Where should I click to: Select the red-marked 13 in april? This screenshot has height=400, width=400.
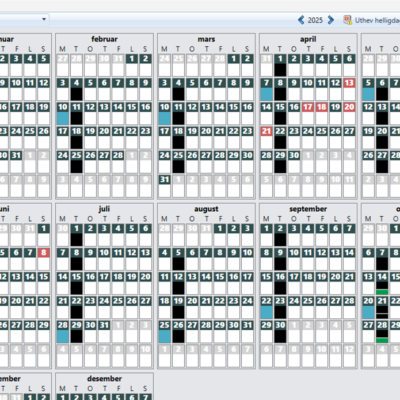point(349,83)
